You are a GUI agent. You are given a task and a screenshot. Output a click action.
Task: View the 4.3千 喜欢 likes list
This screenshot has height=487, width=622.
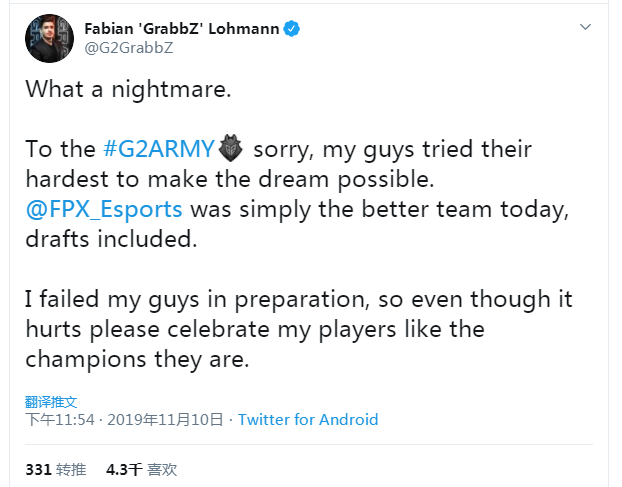coord(141,470)
